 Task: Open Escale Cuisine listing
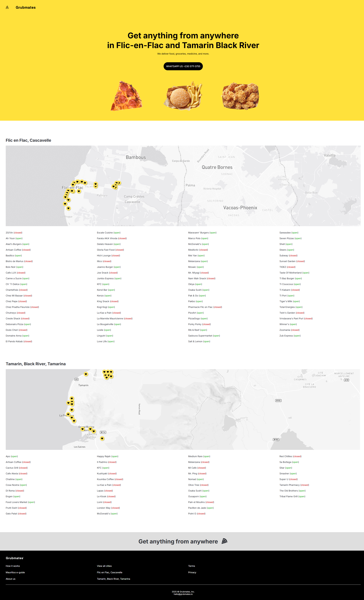coord(109,233)
